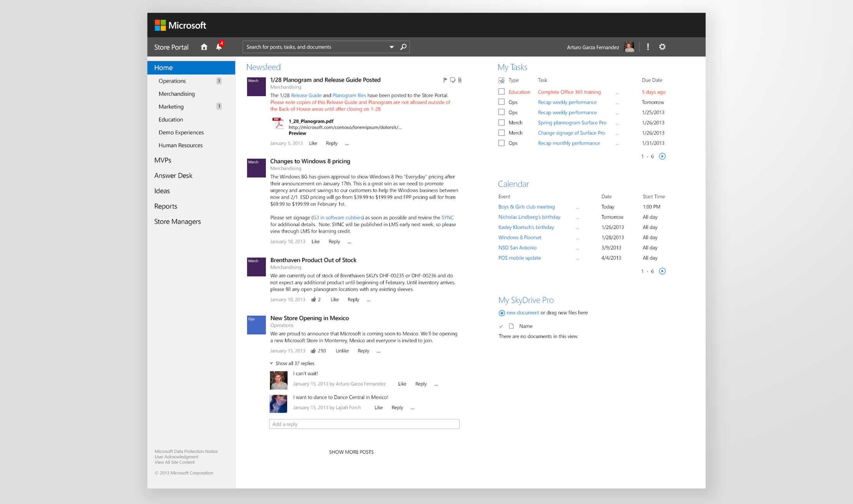This screenshot has height=504, width=853.
Task: Check the Recap weekly performance task due 1/25/2013
Action: point(501,112)
